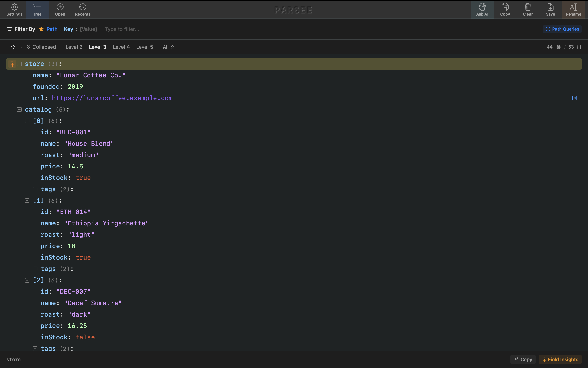Click the Filter By lines icon
Image resolution: width=588 pixels, height=368 pixels.
[9, 29]
